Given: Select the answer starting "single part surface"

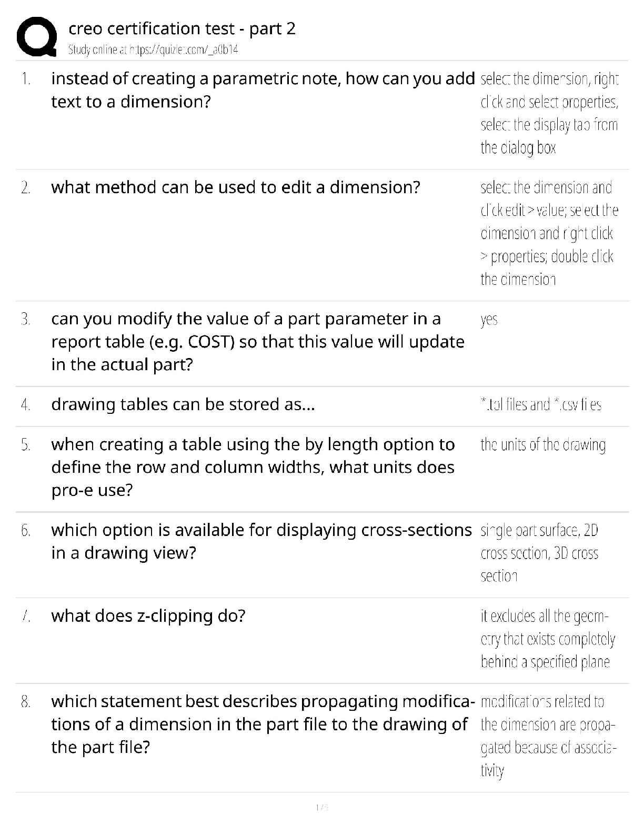Looking at the screenshot, I should tap(539, 553).
